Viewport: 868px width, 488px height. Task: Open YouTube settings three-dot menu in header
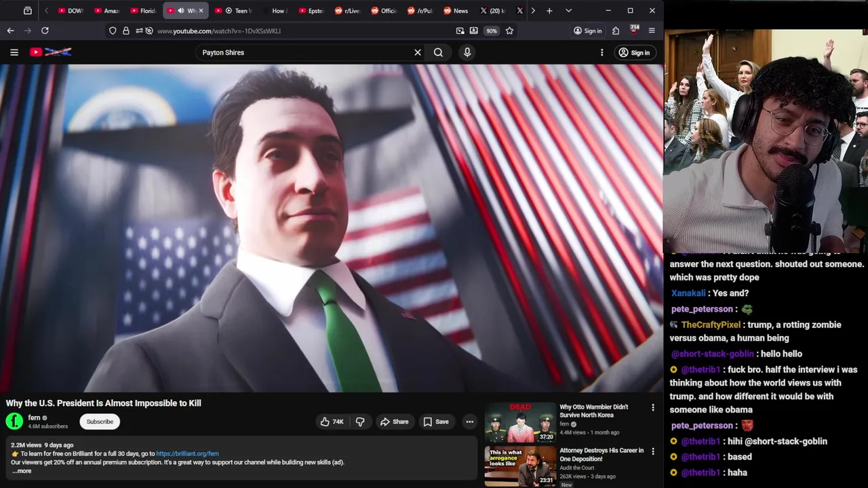pyautogui.click(x=601, y=52)
